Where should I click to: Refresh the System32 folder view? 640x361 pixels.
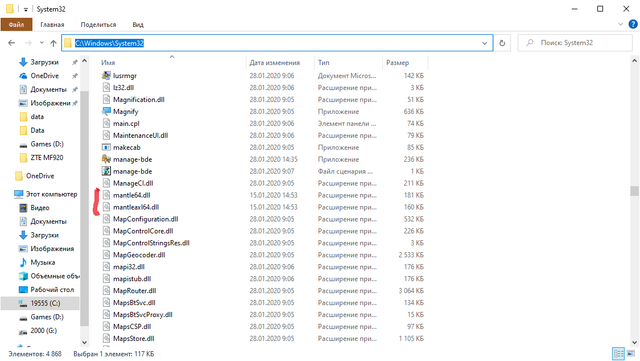502,43
